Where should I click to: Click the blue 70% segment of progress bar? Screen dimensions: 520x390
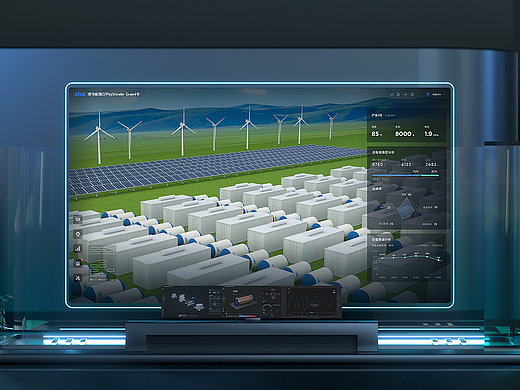point(396,175)
